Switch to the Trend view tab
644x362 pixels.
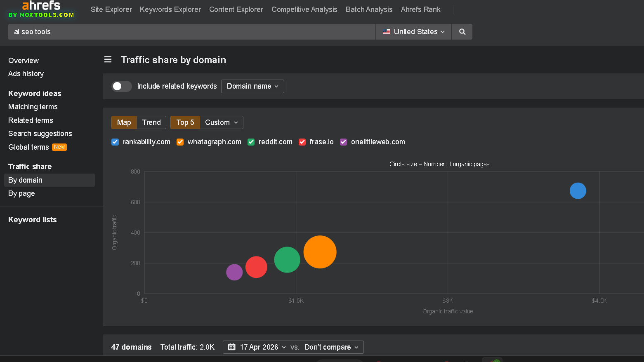151,122
